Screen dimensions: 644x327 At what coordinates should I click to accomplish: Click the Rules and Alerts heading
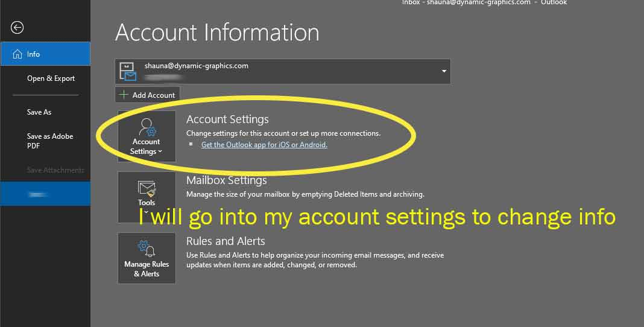coord(226,241)
